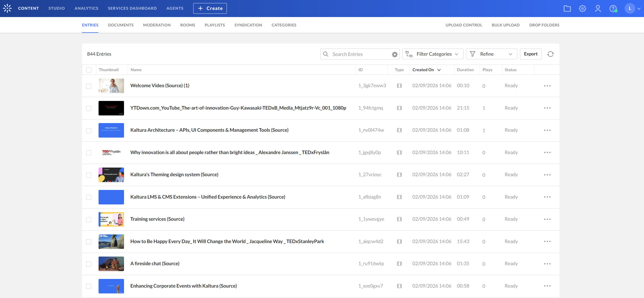Screen dimensions: 644x298
Task: Check the Welcome Video (Source) (1) entry
Action: (x=89, y=86)
